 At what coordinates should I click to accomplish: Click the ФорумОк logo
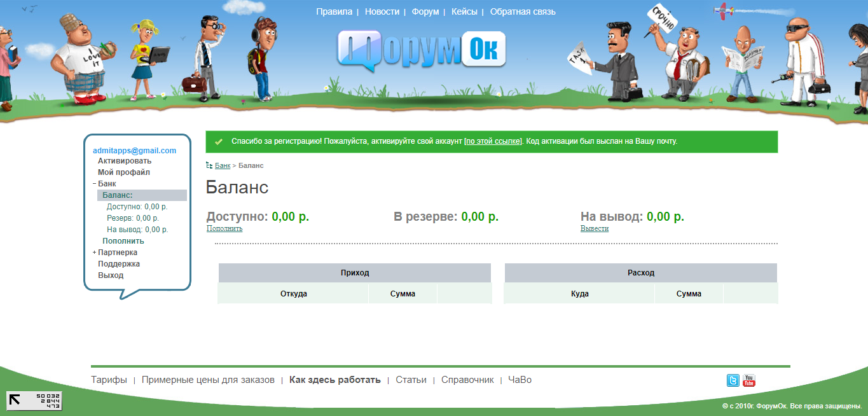(x=422, y=50)
